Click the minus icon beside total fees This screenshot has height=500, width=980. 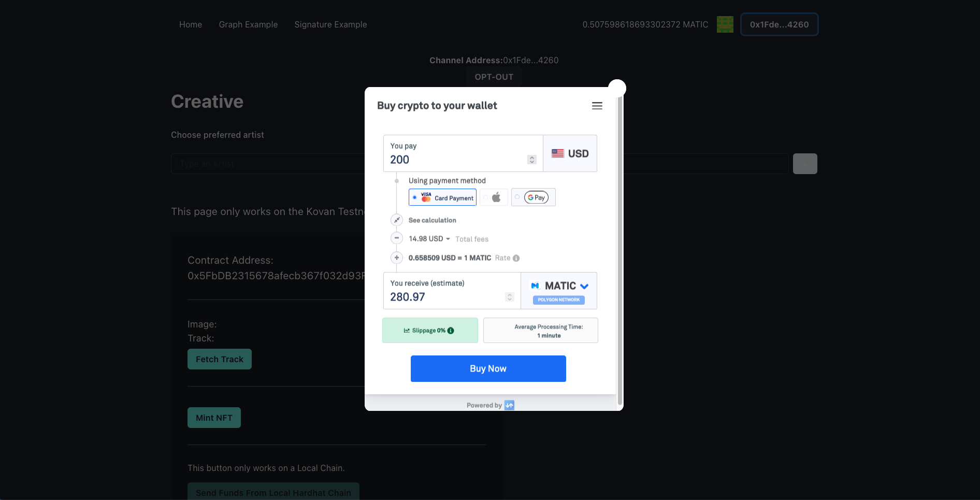pos(397,238)
